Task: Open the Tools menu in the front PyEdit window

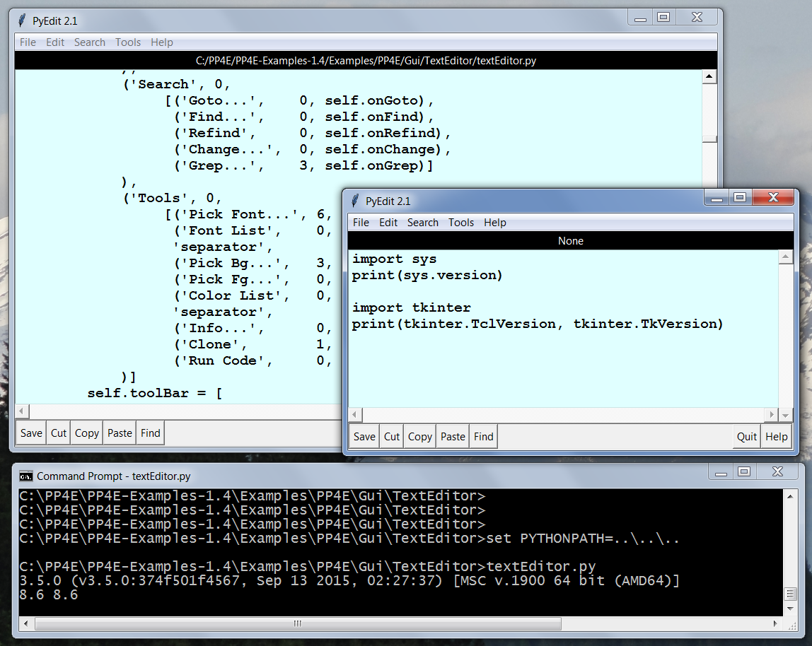Action: pos(461,223)
